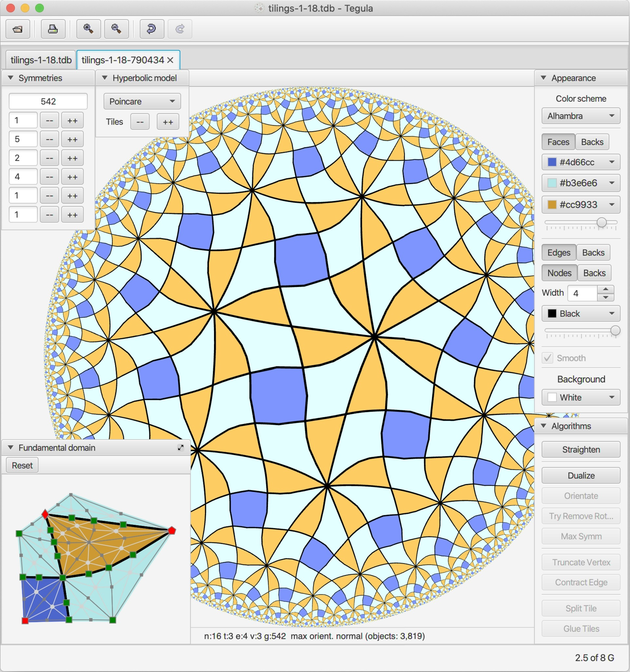
Task: Click the undo arrow icon
Action: tap(152, 29)
